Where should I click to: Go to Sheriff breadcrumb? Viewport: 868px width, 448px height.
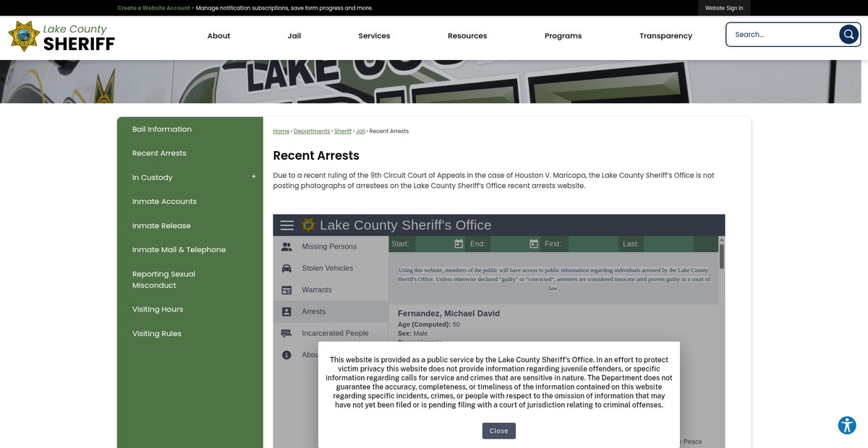pos(343,132)
